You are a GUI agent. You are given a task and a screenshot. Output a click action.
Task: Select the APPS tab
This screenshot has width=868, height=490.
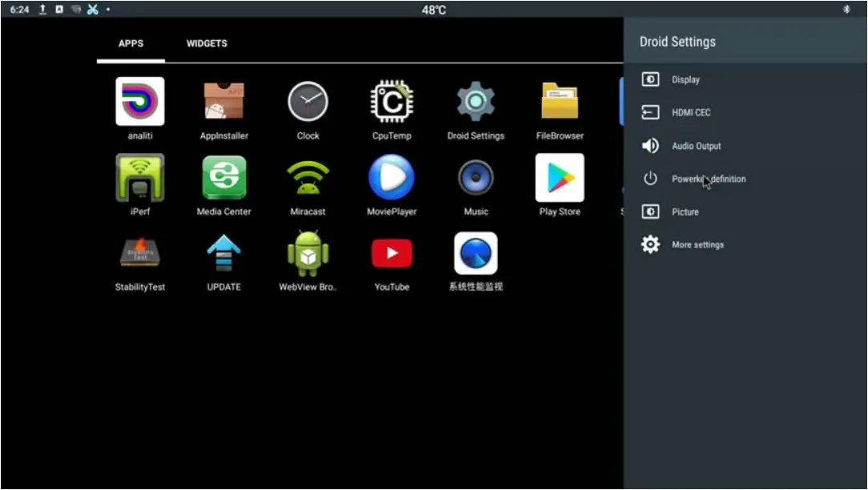click(131, 43)
